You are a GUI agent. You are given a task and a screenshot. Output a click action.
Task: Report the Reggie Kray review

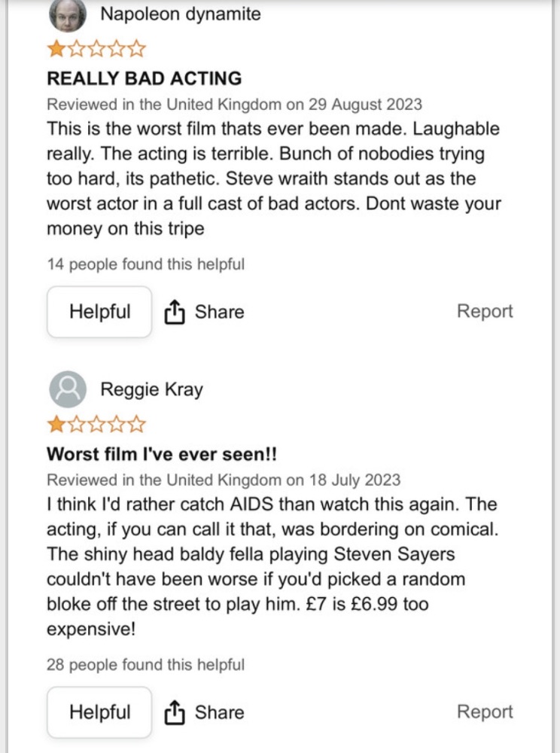click(485, 712)
